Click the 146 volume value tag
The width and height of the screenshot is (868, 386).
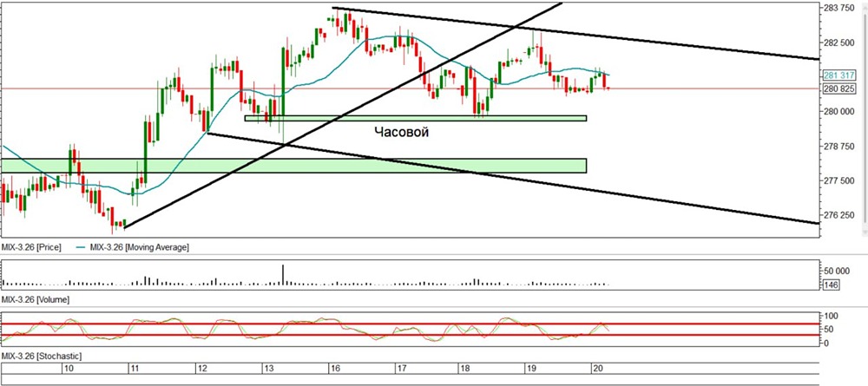[x=831, y=285]
